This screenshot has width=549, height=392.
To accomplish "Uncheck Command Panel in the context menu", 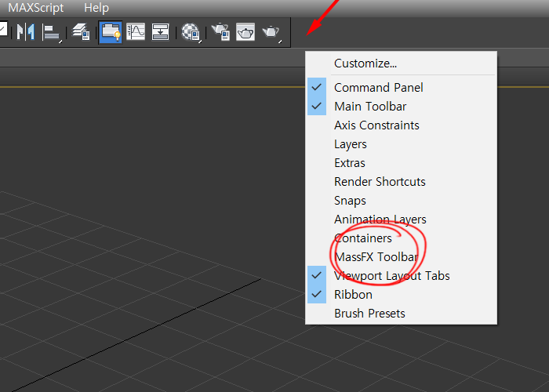I will click(402, 87).
